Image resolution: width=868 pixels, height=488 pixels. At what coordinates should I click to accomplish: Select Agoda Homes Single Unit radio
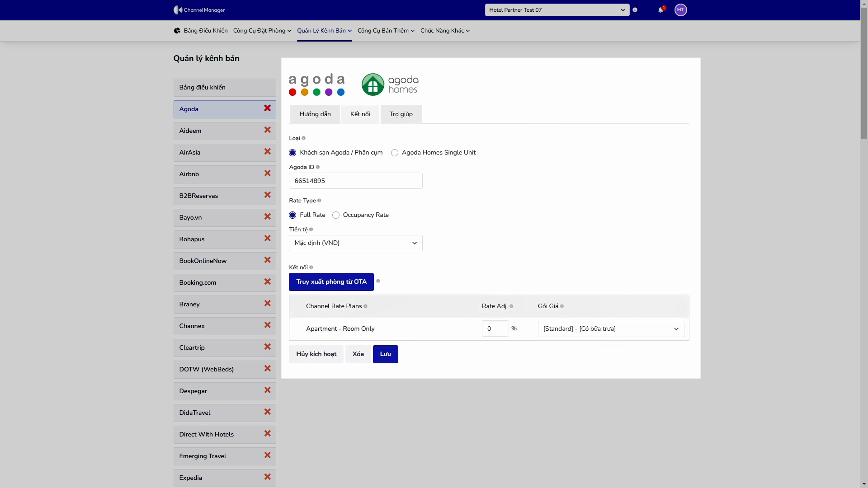(395, 153)
